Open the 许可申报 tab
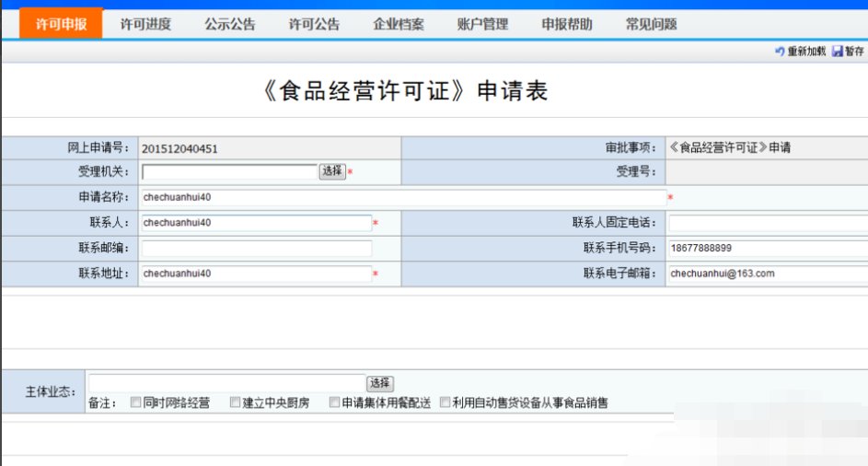 [61, 24]
